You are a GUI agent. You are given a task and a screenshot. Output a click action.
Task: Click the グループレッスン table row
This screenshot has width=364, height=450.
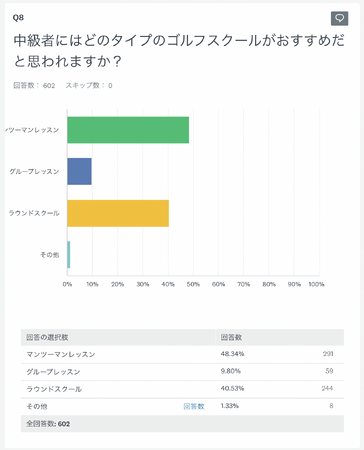point(182,372)
